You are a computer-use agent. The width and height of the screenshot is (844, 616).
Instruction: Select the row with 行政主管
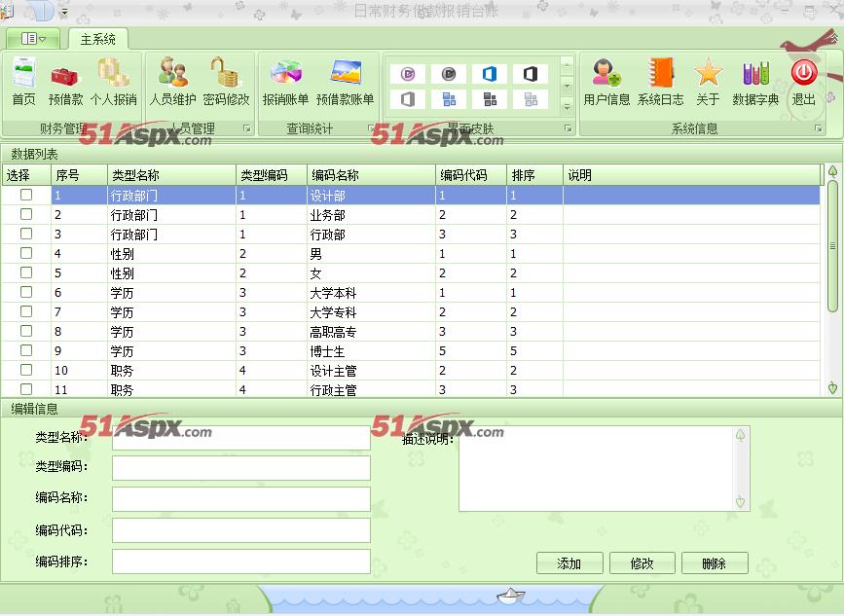coord(411,389)
